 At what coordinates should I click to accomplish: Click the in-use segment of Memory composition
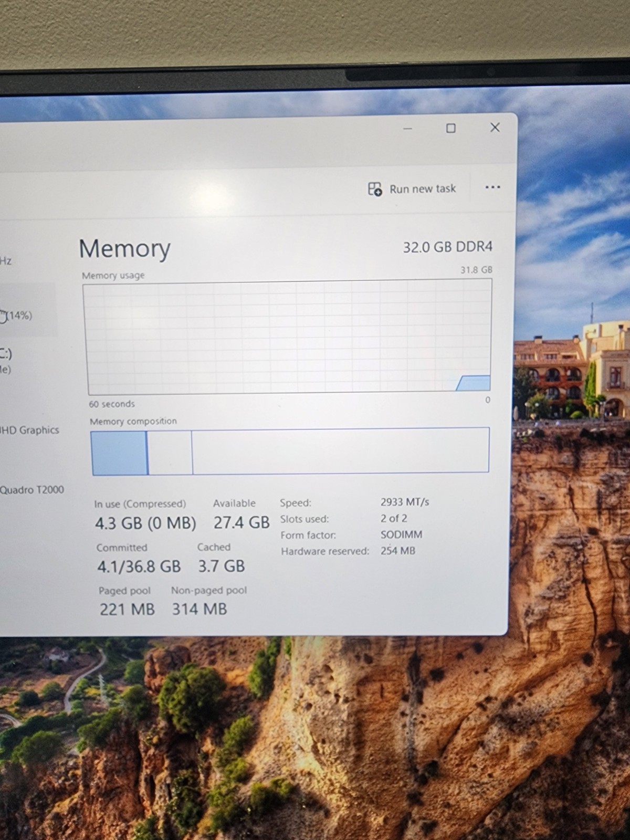(x=119, y=453)
